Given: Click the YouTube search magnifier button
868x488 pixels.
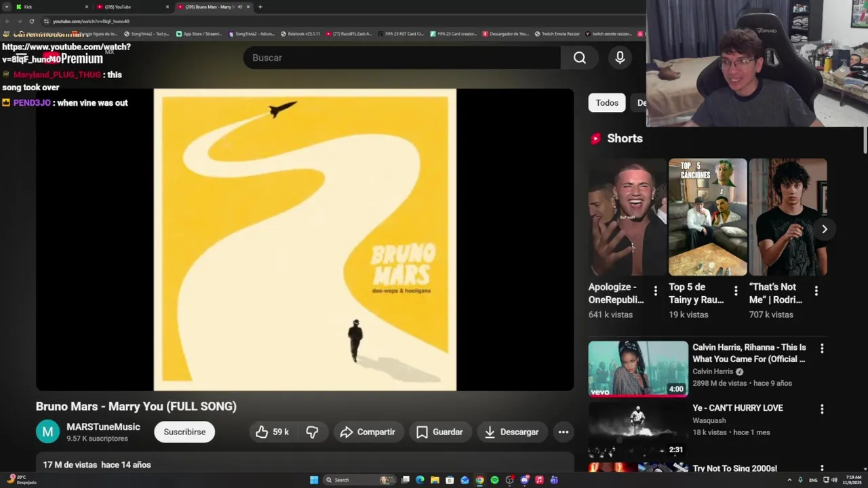Looking at the screenshot, I should click(x=579, y=58).
